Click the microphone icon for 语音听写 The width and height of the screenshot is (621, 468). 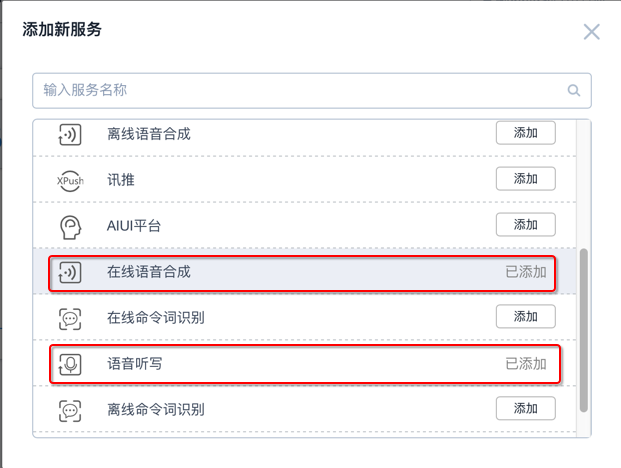click(69, 364)
